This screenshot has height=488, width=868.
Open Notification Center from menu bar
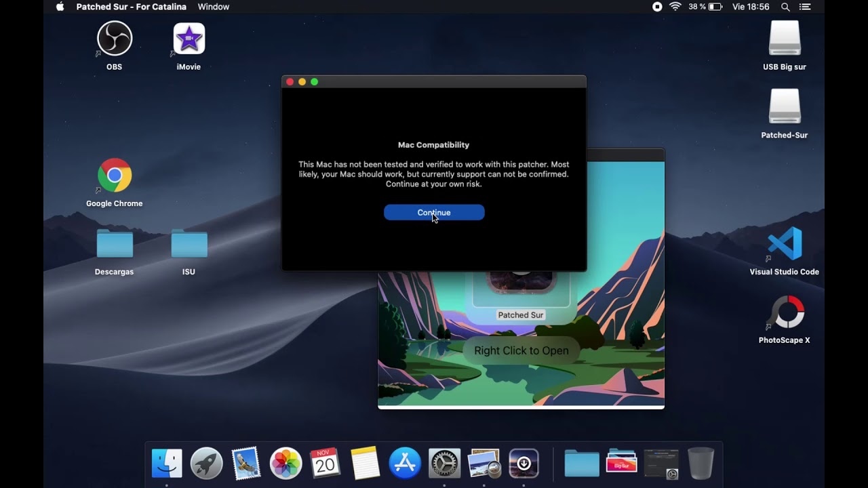click(x=805, y=7)
